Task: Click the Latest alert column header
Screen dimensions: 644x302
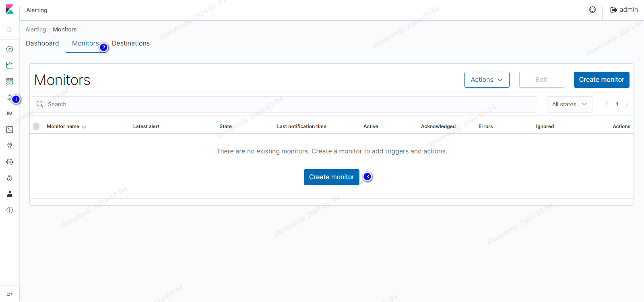Action: pyautogui.click(x=147, y=126)
